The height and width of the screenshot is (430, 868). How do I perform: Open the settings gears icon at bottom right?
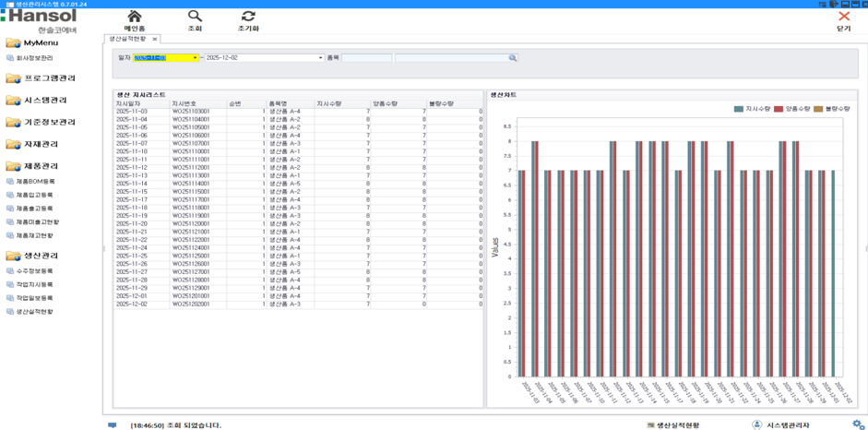coord(858,424)
